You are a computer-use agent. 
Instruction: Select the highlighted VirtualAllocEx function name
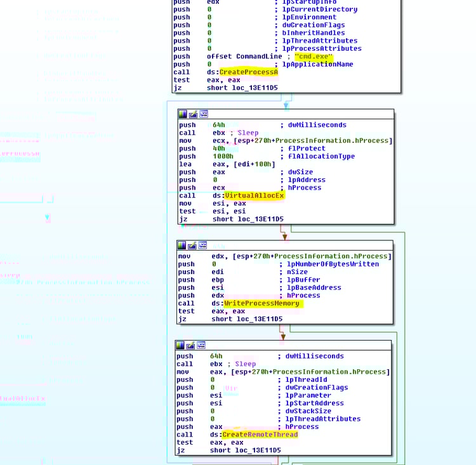click(x=255, y=196)
